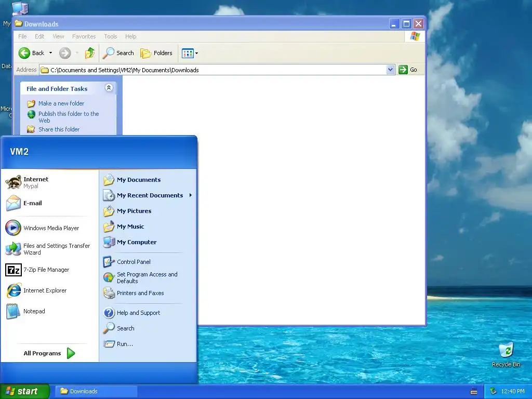532x399 pixels.
Task: Open the Tools menu
Action: click(x=111, y=36)
